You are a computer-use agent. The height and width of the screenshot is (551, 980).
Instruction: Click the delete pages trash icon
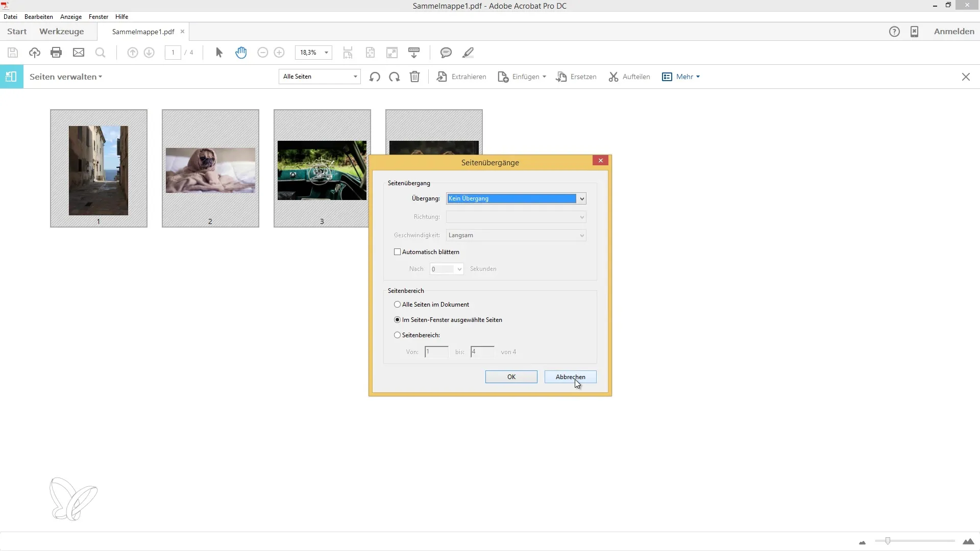coord(415,77)
